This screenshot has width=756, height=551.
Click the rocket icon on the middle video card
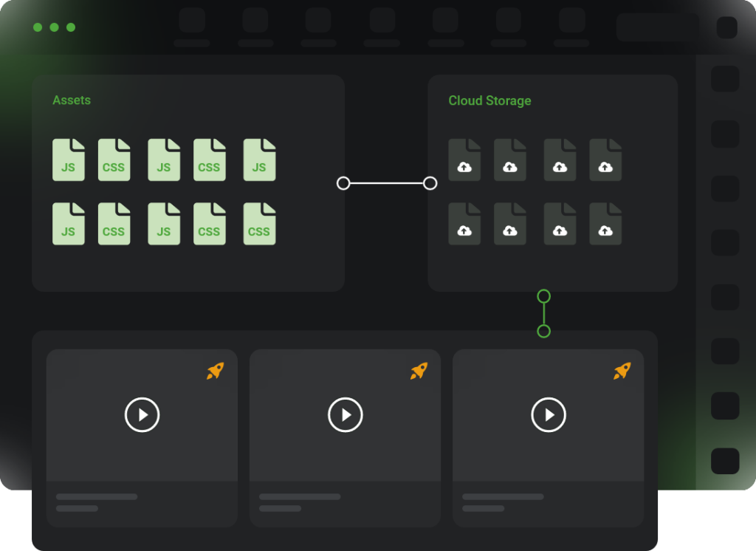tap(418, 372)
